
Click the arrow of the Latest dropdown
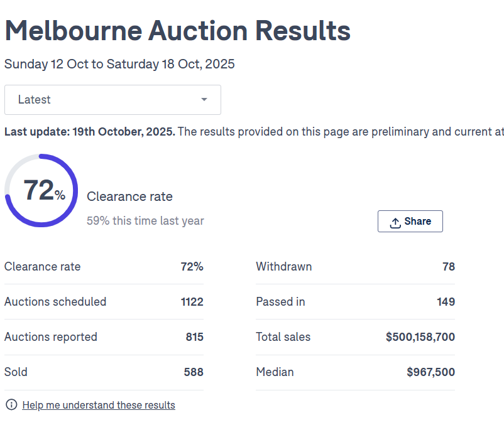[204, 100]
